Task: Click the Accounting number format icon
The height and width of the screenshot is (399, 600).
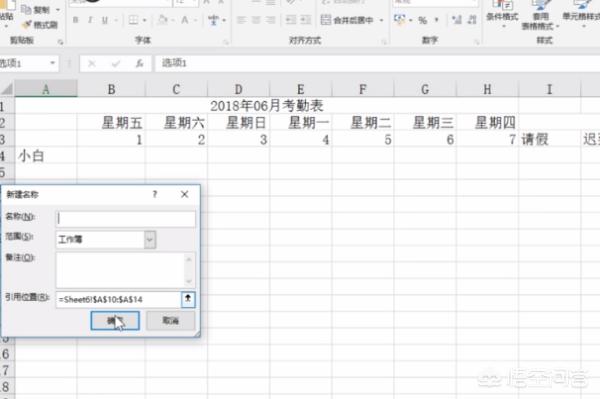Action: pyautogui.click(x=399, y=20)
